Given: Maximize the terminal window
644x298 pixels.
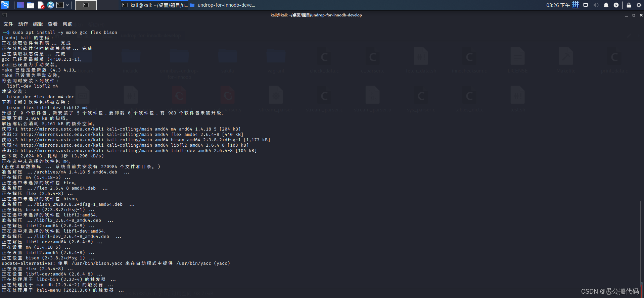Looking at the screenshot, I should pos(634,15).
